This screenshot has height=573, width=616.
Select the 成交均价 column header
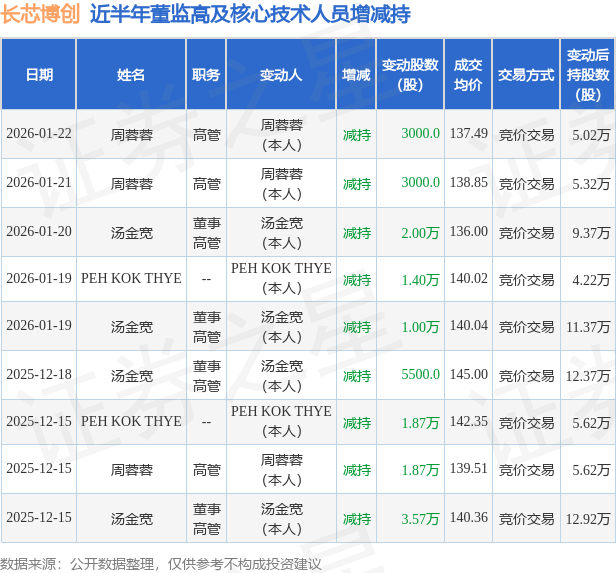pyautogui.click(x=468, y=74)
